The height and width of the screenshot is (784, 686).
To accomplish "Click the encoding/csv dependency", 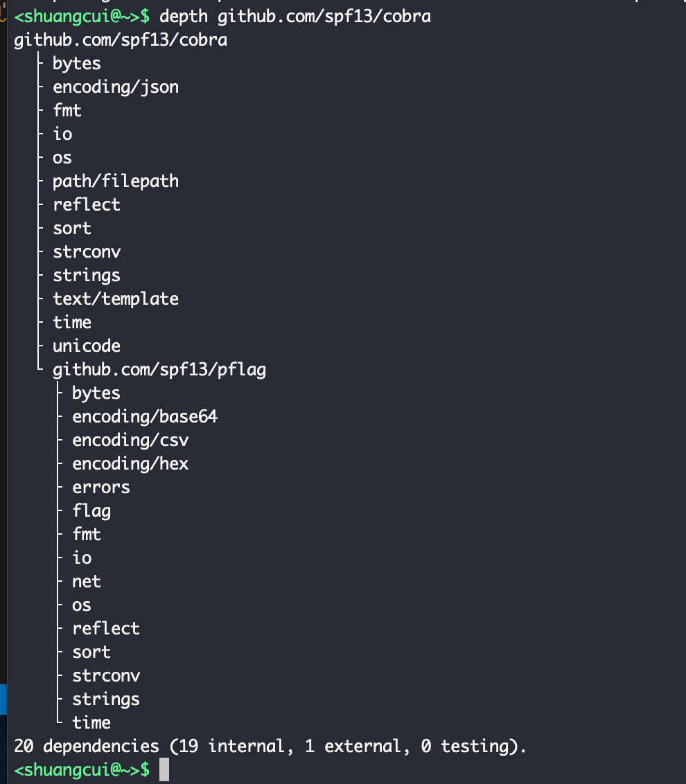I will pyautogui.click(x=130, y=440).
